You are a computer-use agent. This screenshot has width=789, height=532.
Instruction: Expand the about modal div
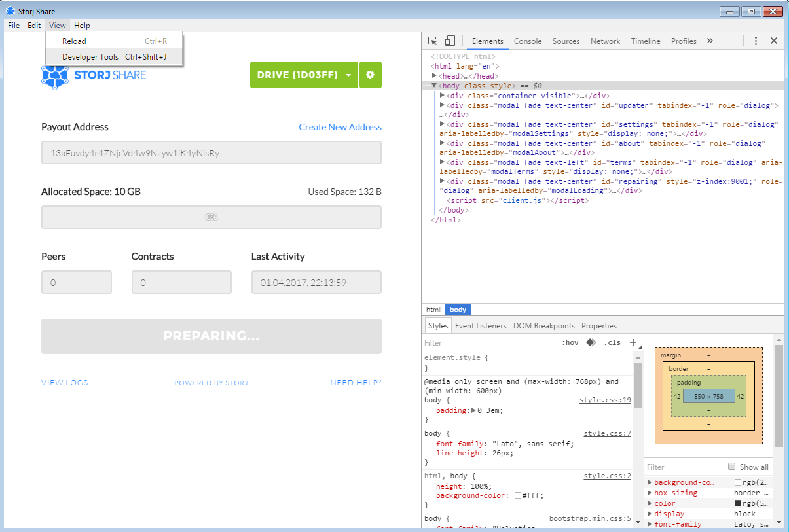point(443,143)
